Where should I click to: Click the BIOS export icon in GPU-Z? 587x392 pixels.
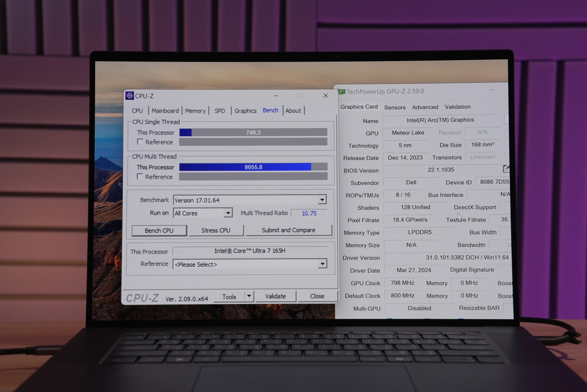tap(506, 169)
